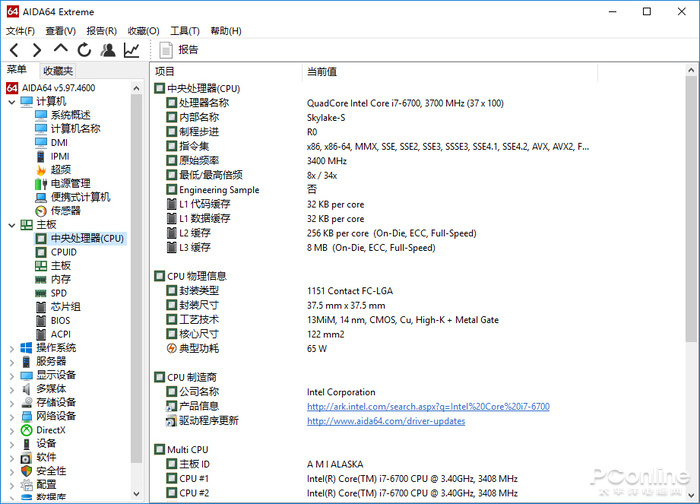Click the 报告 report page icon
Screen dimensions: 700x504
(166, 50)
